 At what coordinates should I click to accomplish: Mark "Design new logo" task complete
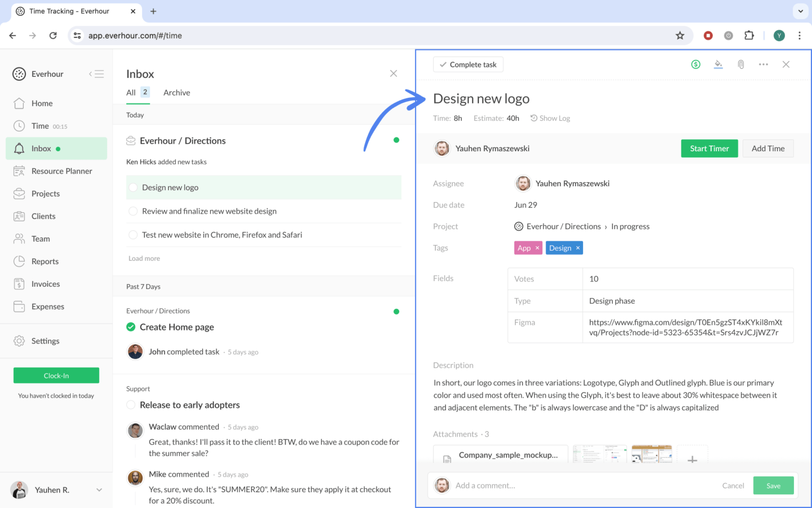coord(133,187)
